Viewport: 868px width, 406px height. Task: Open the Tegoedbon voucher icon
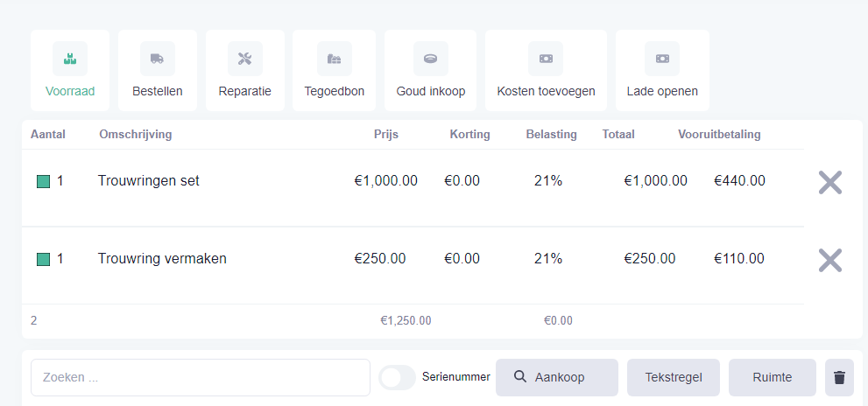click(334, 59)
